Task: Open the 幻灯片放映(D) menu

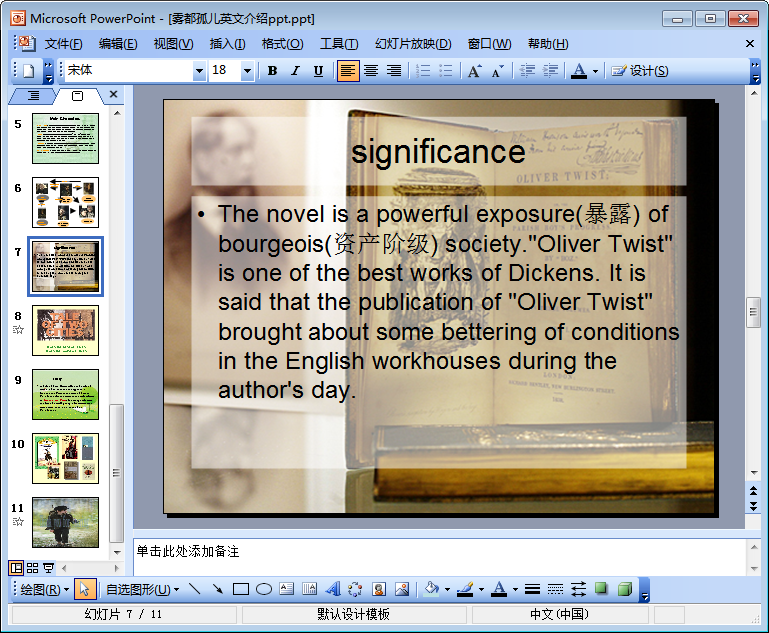Action: click(413, 44)
